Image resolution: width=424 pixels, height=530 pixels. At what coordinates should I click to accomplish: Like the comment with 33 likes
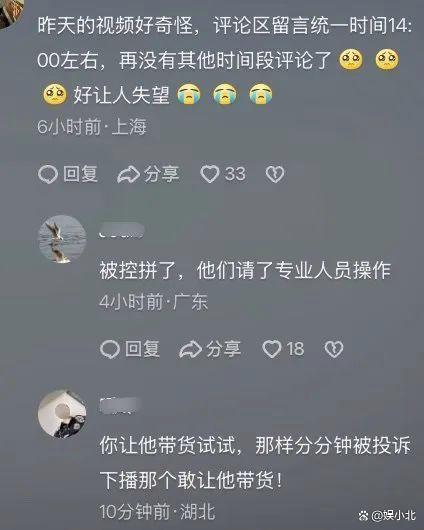(x=223, y=174)
